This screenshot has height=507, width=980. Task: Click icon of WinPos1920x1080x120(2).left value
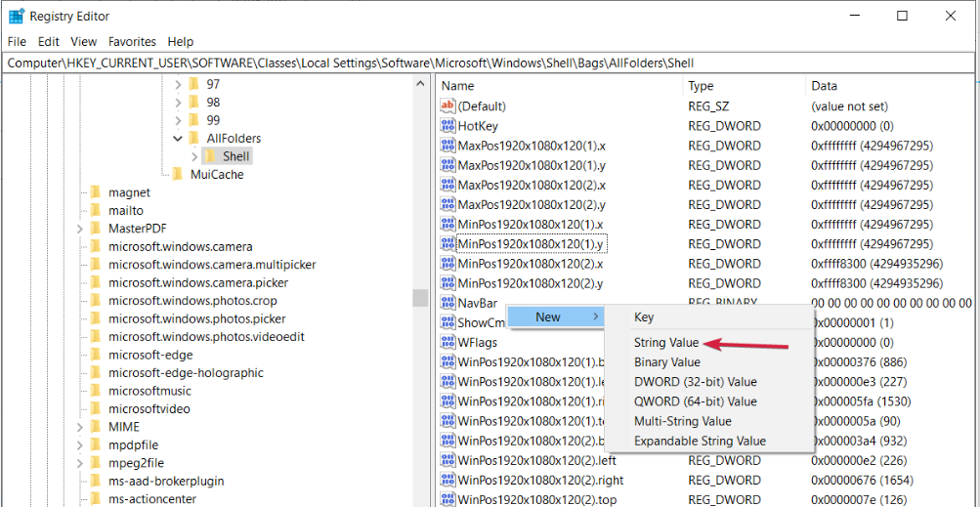(448, 461)
